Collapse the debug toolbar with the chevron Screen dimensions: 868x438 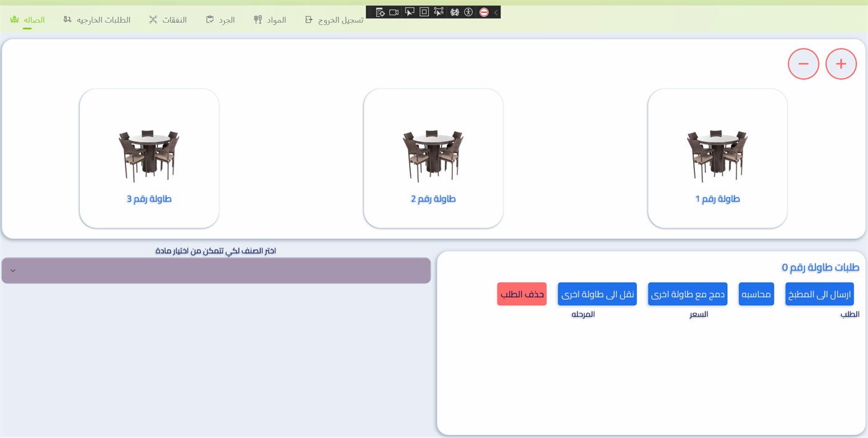click(496, 12)
